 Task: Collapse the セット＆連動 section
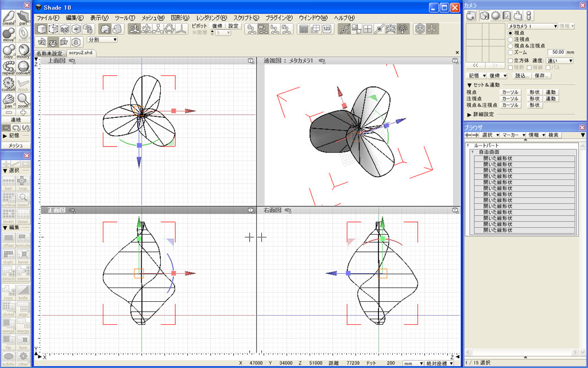coord(469,85)
